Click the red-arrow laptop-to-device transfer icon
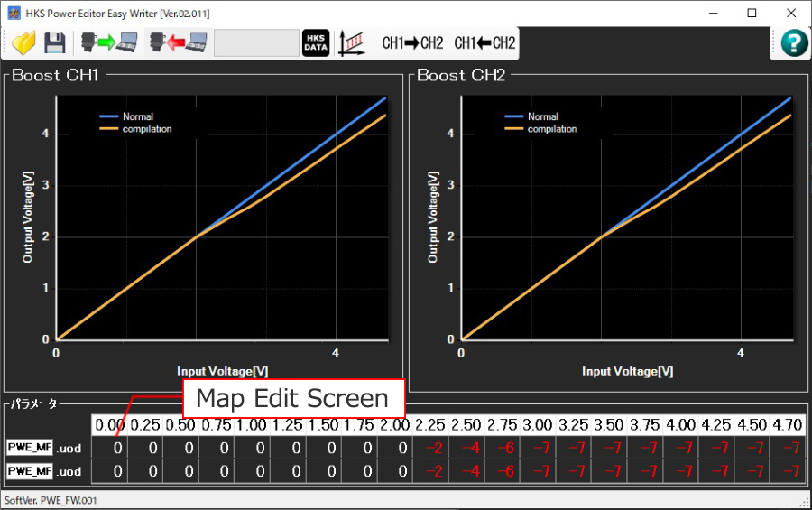812x510 pixels. 178,43
